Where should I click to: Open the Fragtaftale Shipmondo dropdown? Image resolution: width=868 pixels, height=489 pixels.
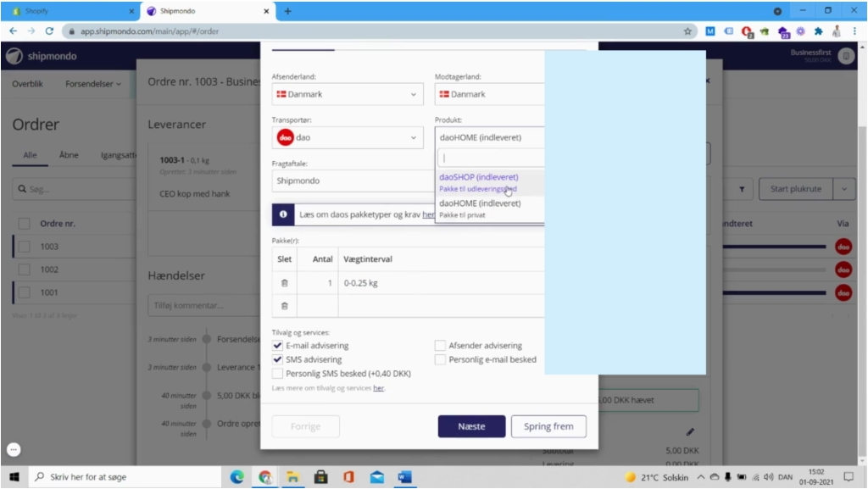tap(353, 181)
